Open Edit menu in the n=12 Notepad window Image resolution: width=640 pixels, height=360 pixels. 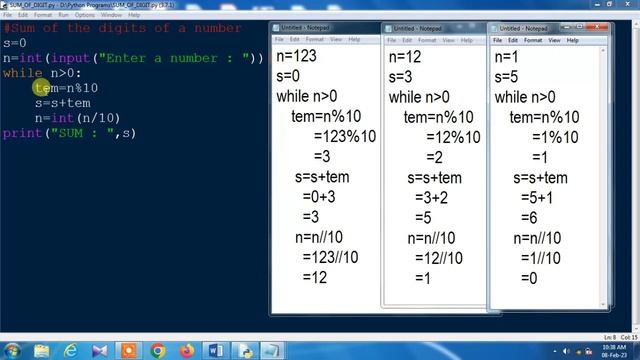tap(407, 40)
